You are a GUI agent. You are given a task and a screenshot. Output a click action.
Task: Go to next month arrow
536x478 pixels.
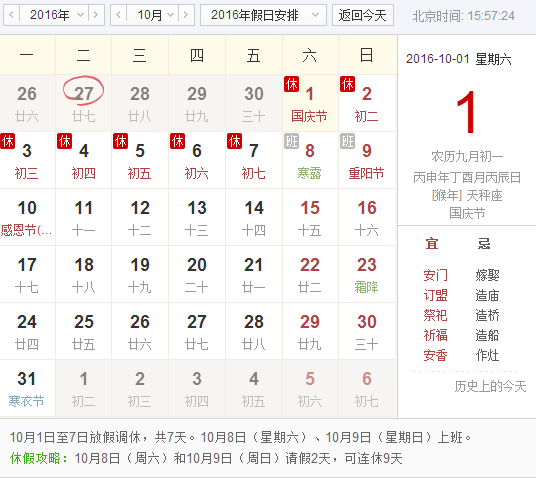click(186, 15)
